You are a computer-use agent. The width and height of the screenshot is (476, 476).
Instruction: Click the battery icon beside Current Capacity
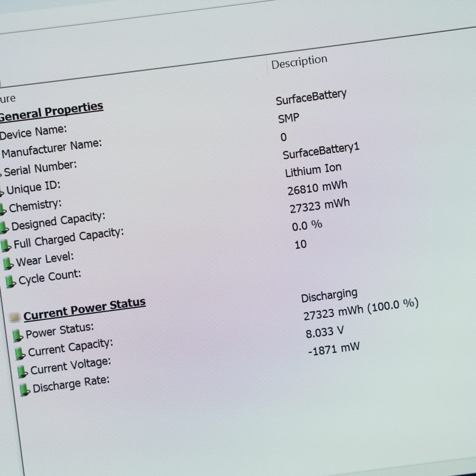coord(20,354)
